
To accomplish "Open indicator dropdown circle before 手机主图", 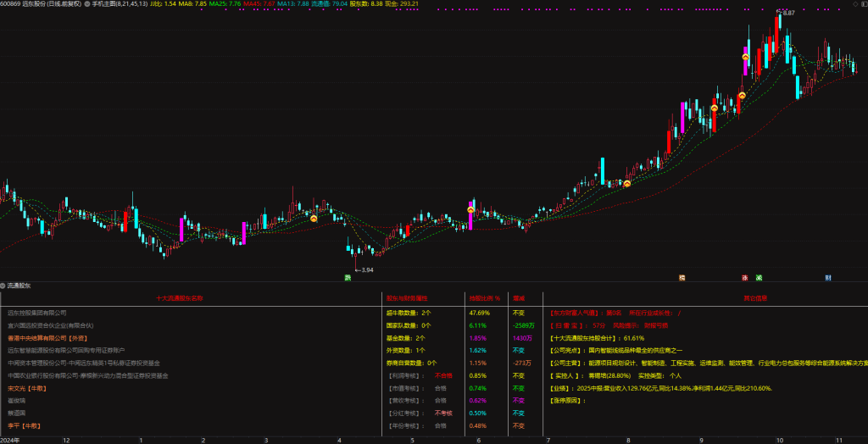I will (86, 4).
